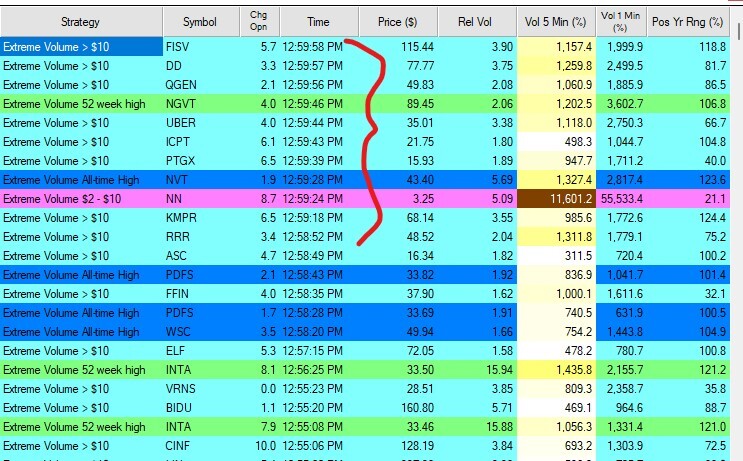The width and height of the screenshot is (743, 461).
Task: Select the 123.6 Pos Yr Rng value
Action: click(x=712, y=180)
